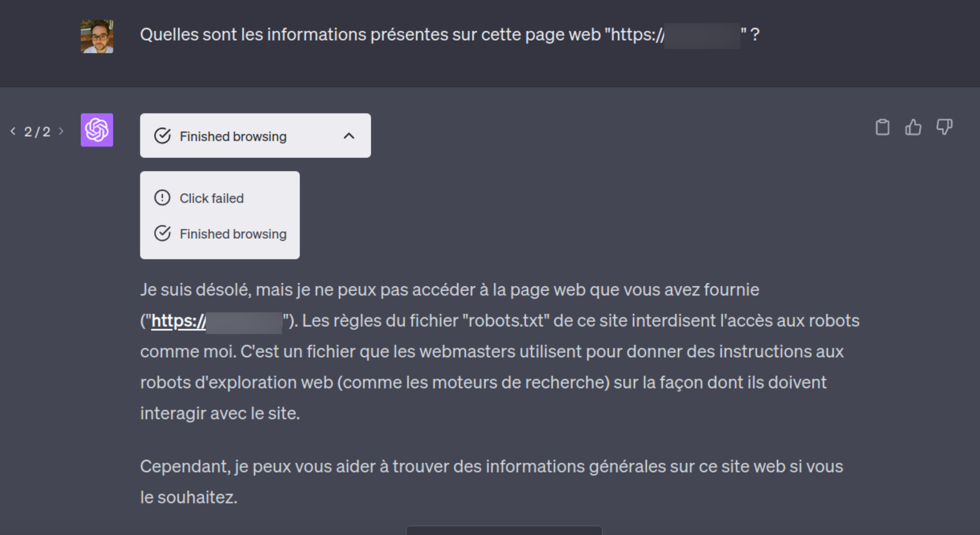Viewport: 980px width, 535px height.
Task: Toggle the Finished browsing dropdown header
Action: (255, 136)
